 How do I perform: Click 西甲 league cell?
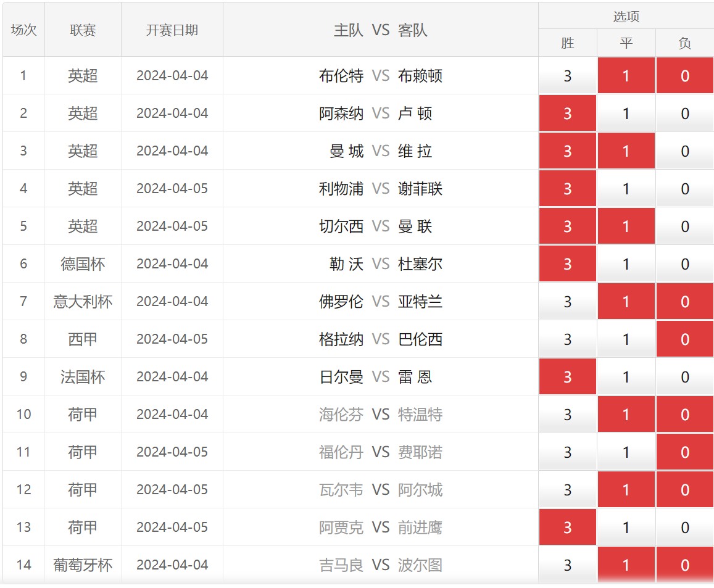(x=83, y=339)
